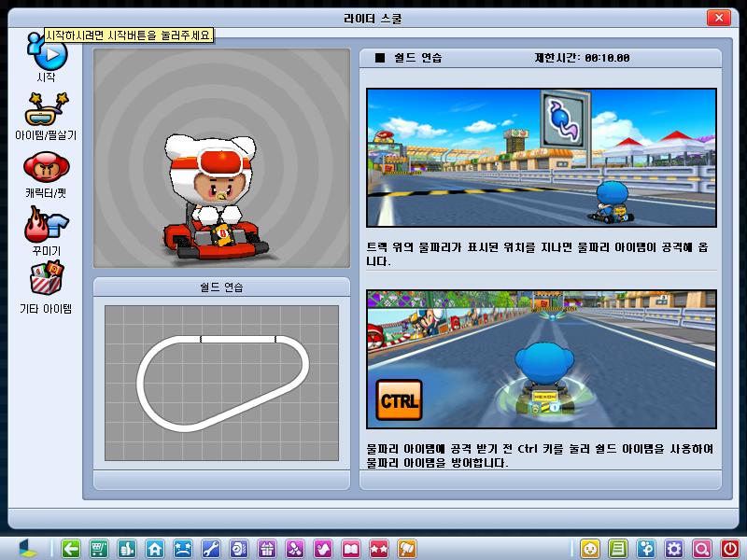Click the pink bird icon

[323, 549]
